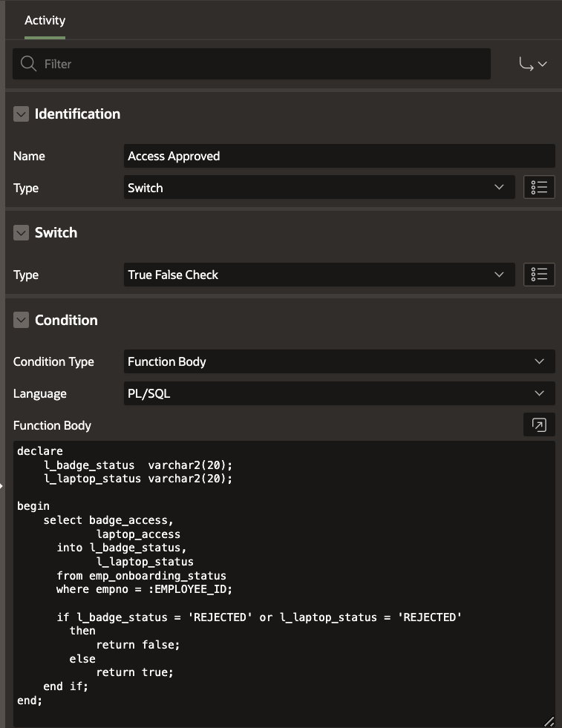
Task: Click into the Filter search field
Action: click(x=260, y=64)
